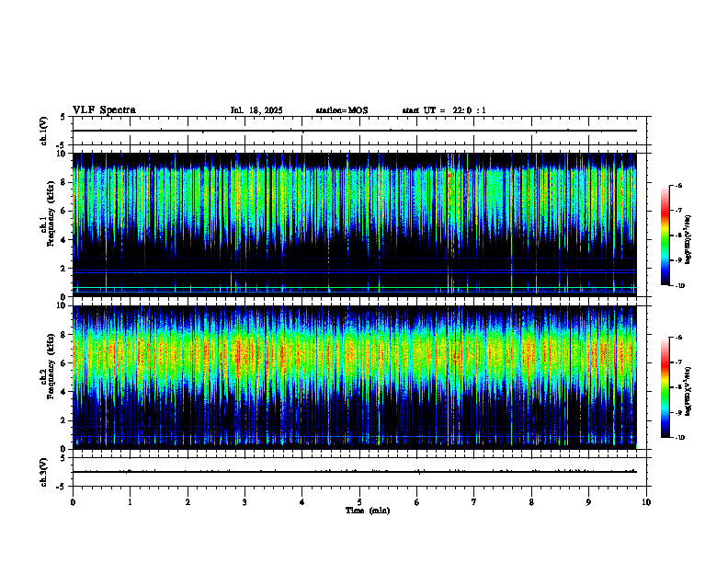Click the ch.2 colorbar "-10" tick value

click(x=680, y=438)
